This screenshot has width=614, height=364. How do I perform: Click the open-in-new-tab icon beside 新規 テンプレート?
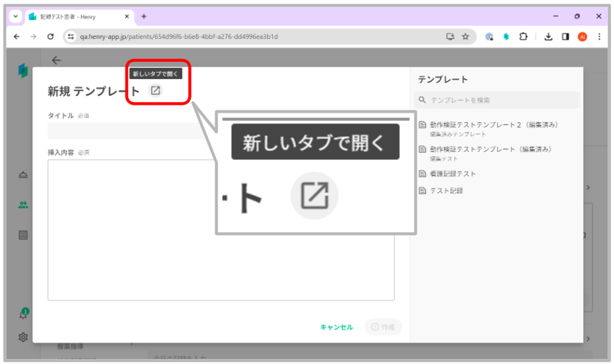click(x=155, y=91)
